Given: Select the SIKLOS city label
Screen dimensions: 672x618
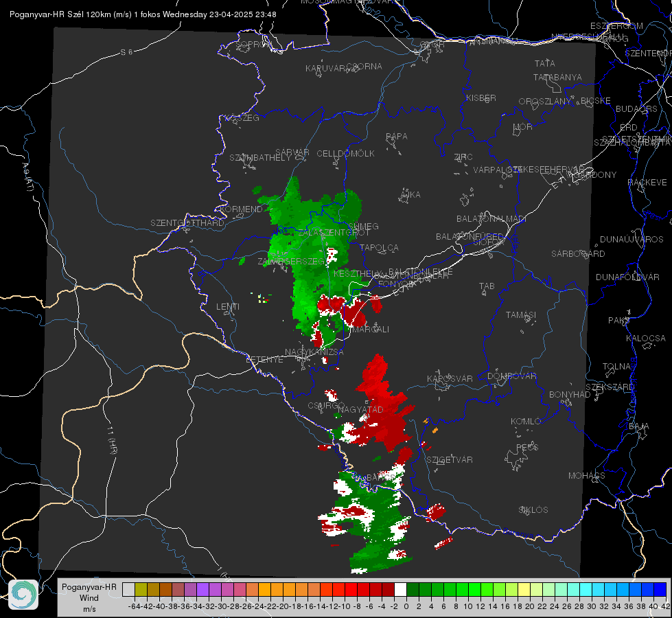Looking at the screenshot, I should tap(533, 510).
